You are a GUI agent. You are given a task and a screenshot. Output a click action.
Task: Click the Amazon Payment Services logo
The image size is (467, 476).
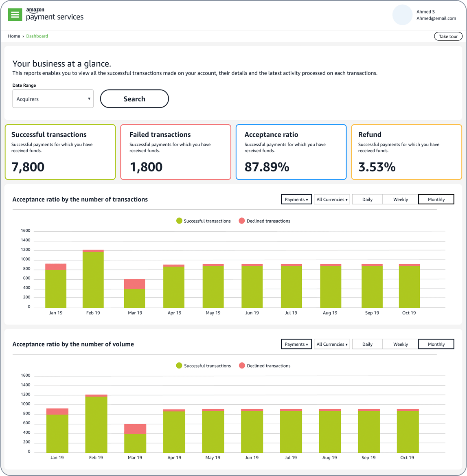[55, 14]
